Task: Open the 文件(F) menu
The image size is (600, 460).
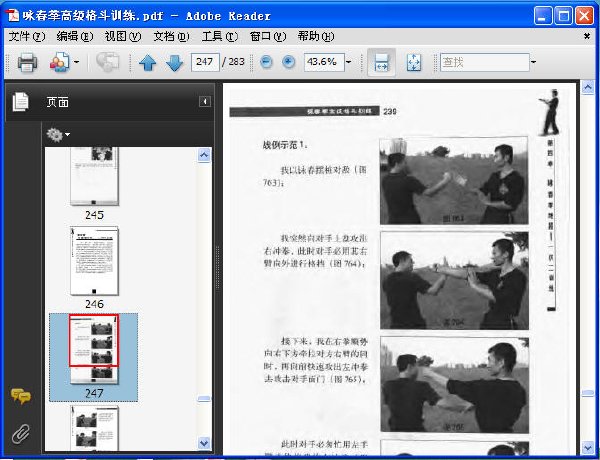Action: coord(27,37)
